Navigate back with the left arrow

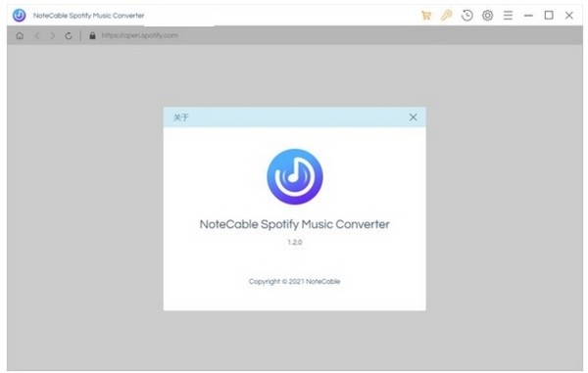point(37,35)
